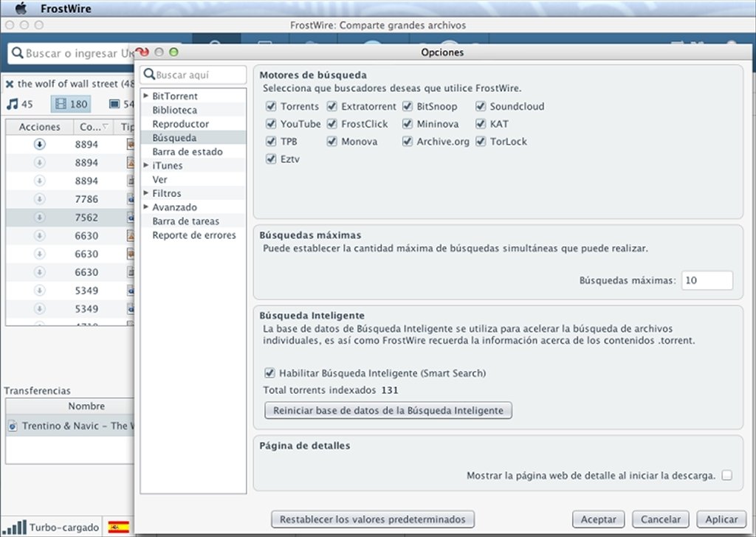The width and height of the screenshot is (756, 537).
Task: Open the Reporte de errores options
Action: click(x=193, y=235)
